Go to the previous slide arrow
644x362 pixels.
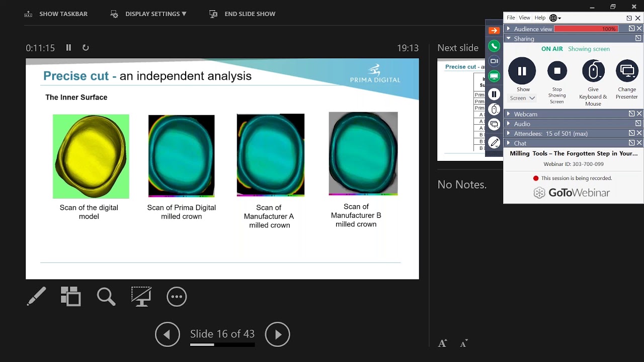[168, 334]
